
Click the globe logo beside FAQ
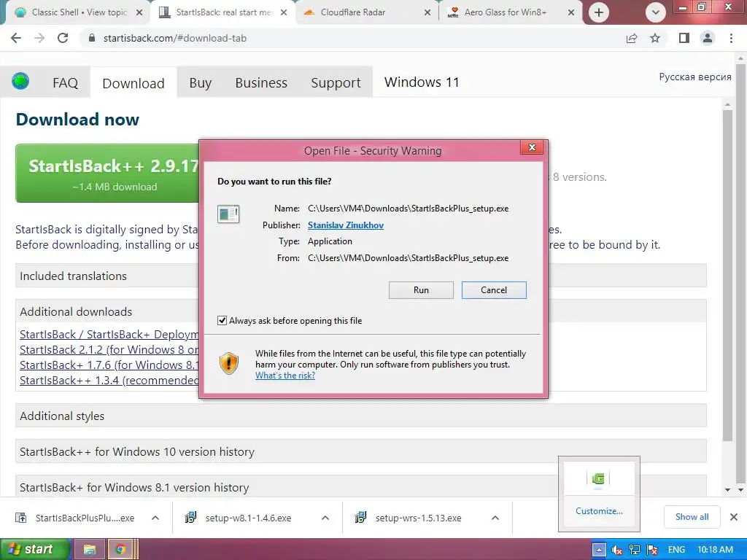coord(20,82)
